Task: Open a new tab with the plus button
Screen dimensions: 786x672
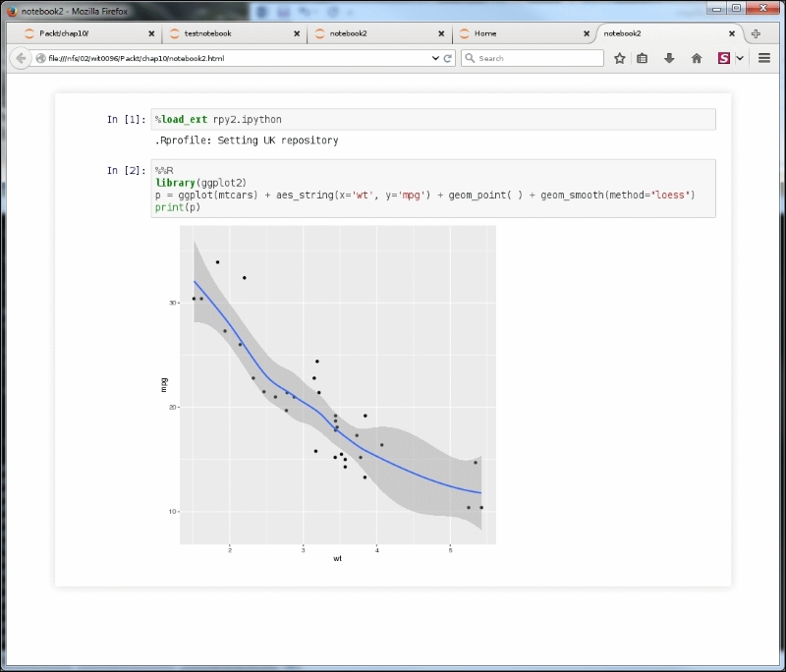Action: (757, 32)
